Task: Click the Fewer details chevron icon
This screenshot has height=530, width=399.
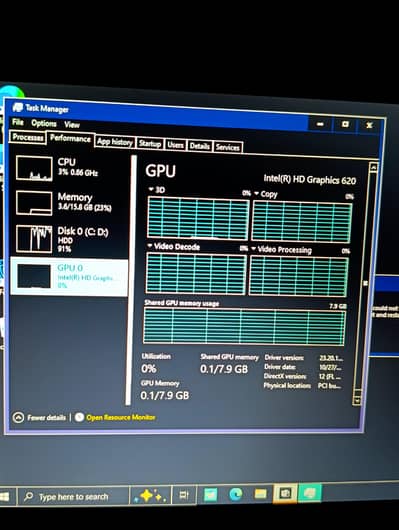Action: (x=18, y=418)
